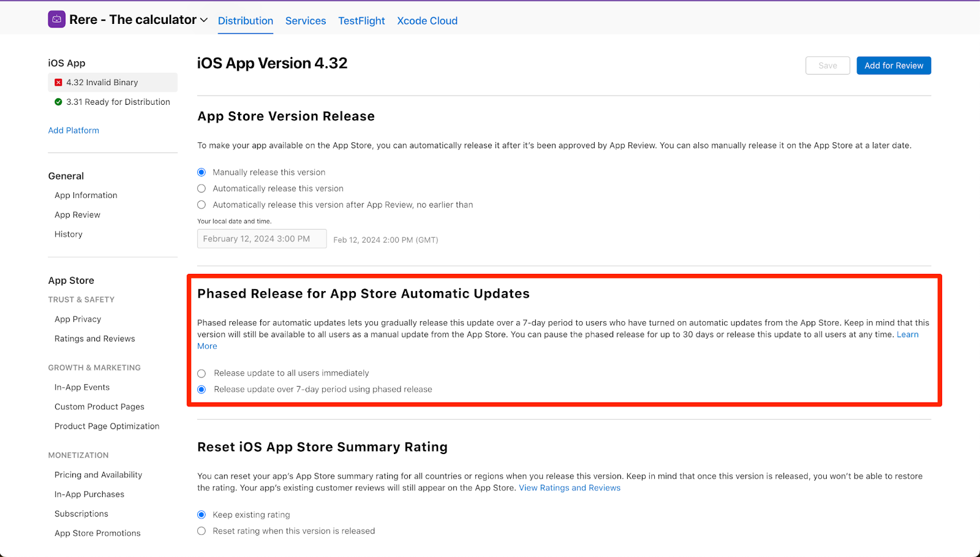The height and width of the screenshot is (557, 980).
Task: Select automatic release no earlier than date
Action: 202,205
